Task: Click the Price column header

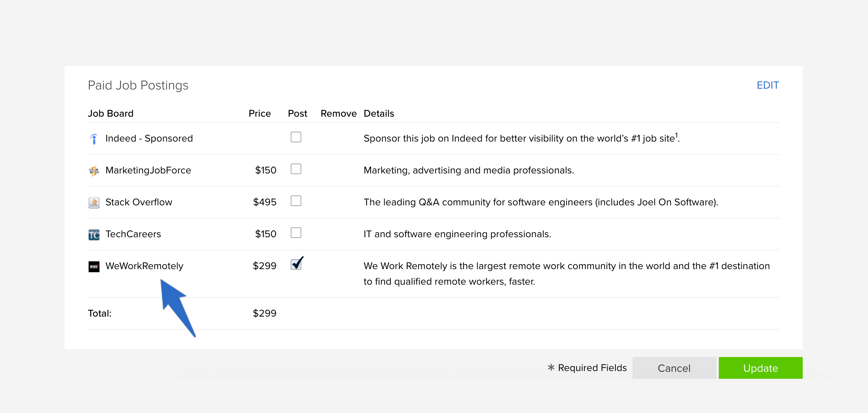Action: tap(260, 114)
